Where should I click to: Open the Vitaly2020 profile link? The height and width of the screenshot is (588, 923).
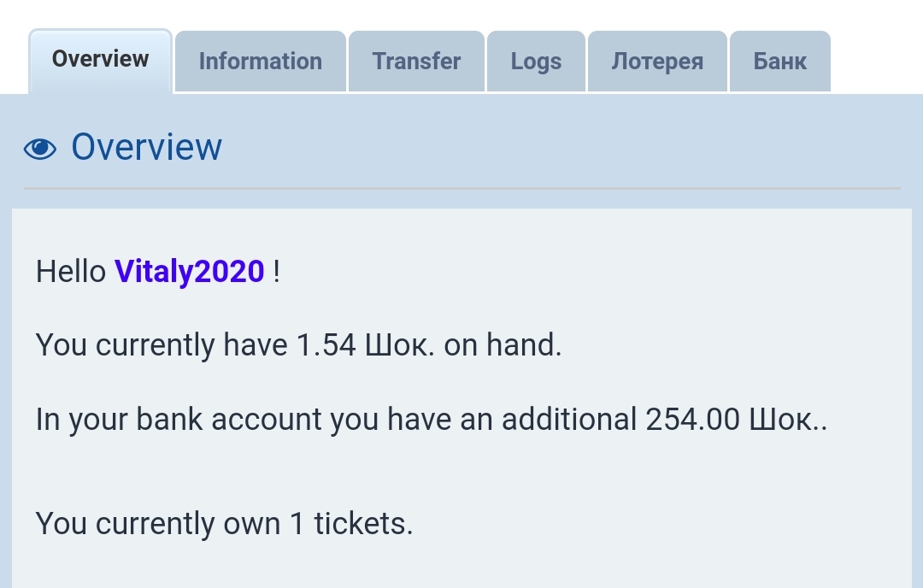189,272
